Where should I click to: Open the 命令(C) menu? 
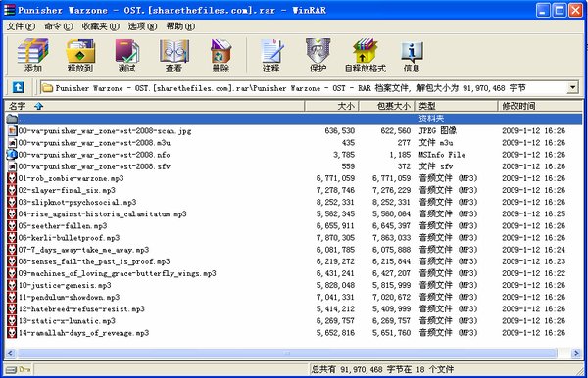click(x=59, y=26)
